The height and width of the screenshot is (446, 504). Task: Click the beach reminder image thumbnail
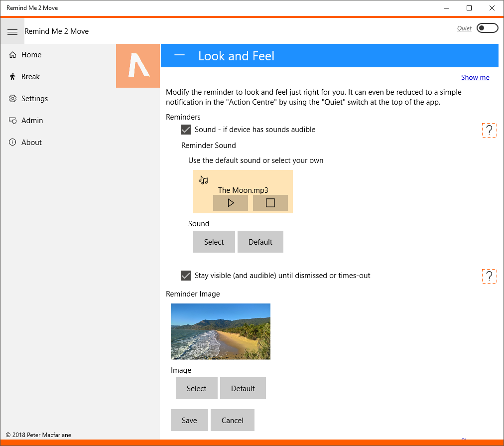(221, 331)
